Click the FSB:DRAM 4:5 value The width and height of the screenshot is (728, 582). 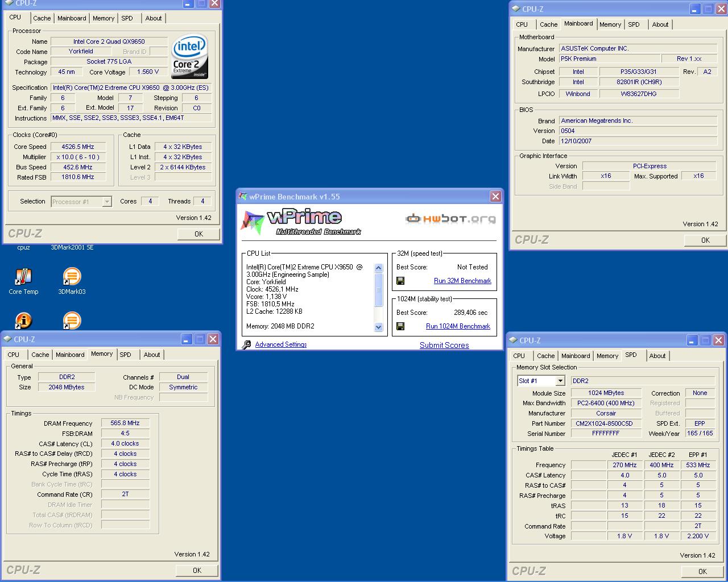[125, 433]
